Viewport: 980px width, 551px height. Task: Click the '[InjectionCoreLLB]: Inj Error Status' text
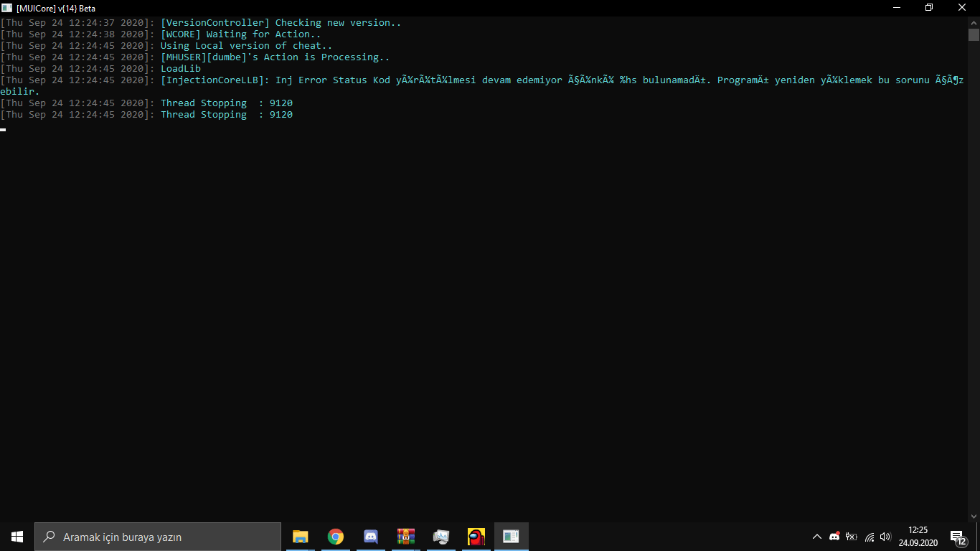click(x=264, y=80)
